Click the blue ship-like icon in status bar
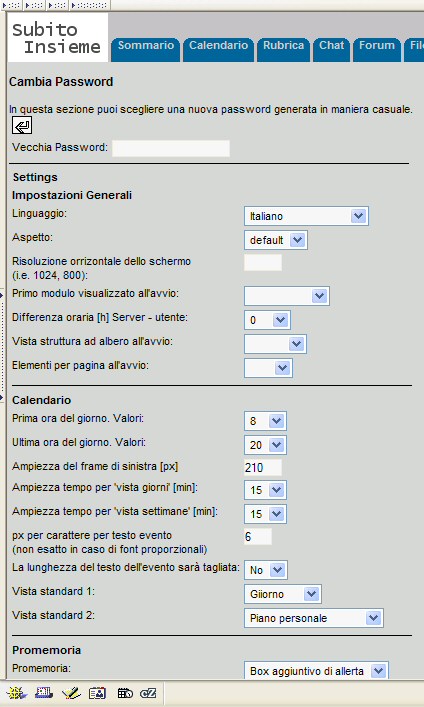This screenshot has width=424, height=707. [x=44, y=693]
